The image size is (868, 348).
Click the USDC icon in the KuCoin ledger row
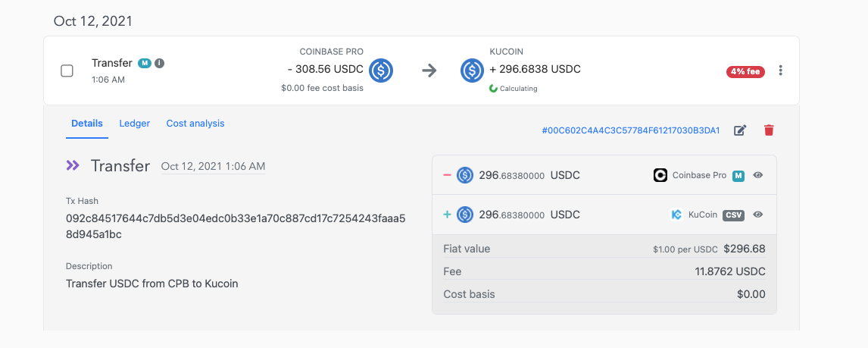coord(465,215)
